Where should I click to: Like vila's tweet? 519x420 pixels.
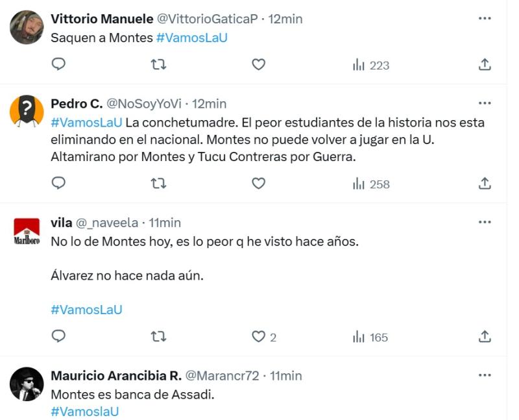point(259,337)
